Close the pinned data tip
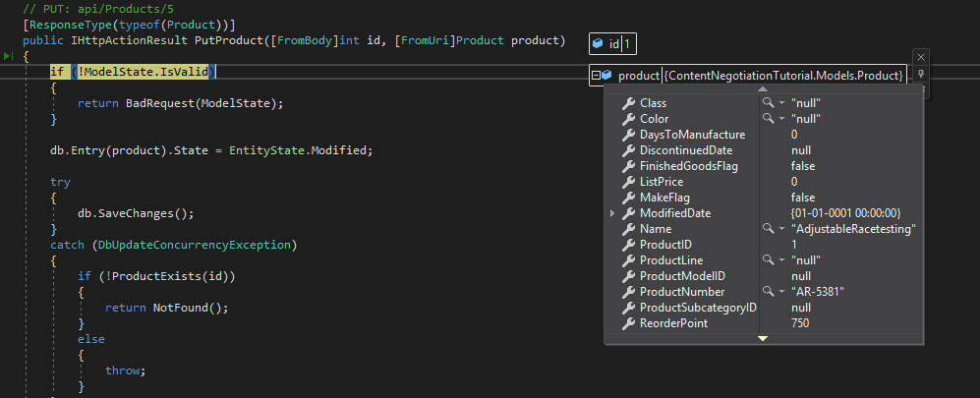The width and height of the screenshot is (980, 398). (x=920, y=57)
